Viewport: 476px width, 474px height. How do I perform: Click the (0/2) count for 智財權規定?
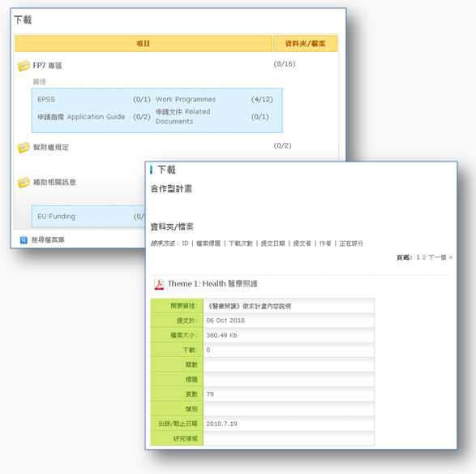pos(282,145)
